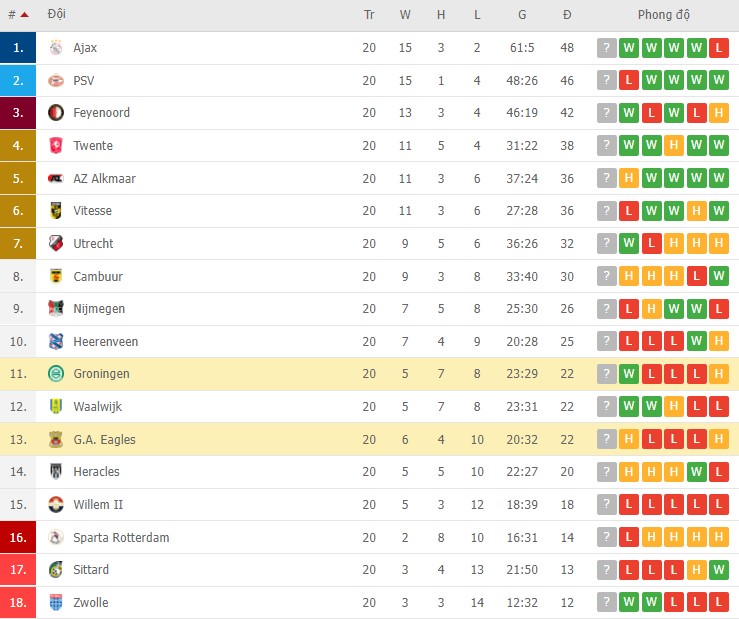Screen dimensions: 739x619
Task: Click Ajax's question mark next-match badge
Action: 606,48
